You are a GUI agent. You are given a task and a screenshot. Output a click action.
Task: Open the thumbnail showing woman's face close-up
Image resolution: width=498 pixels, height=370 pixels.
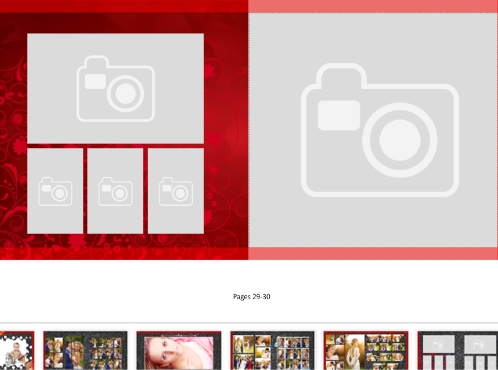179,350
